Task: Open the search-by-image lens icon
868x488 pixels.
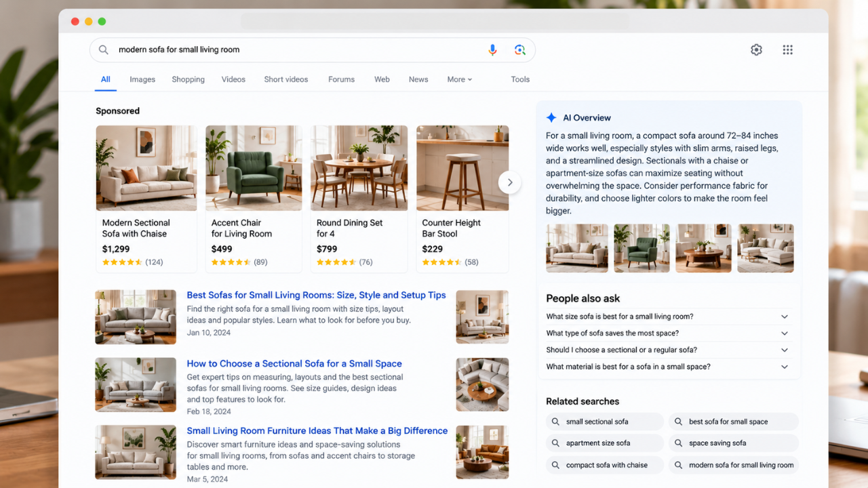Action: pos(519,49)
